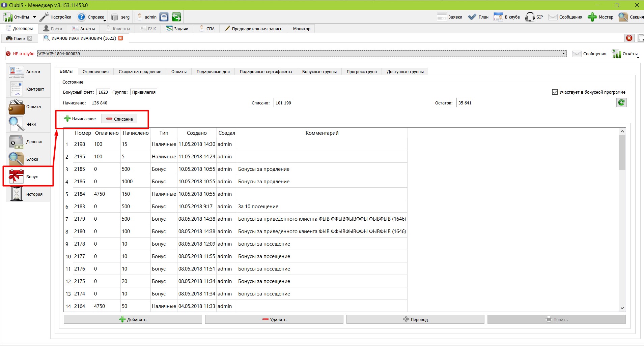
Task: Click the table scrollbar down arrow
Action: [x=622, y=308]
